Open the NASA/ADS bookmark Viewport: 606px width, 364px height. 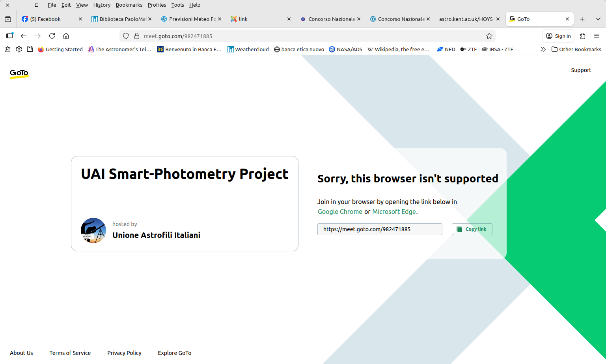[x=345, y=49]
